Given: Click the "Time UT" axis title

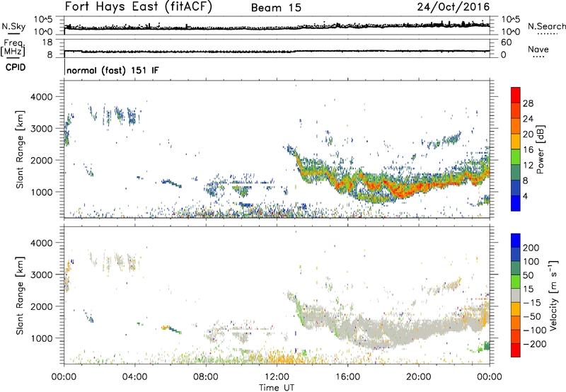Looking at the screenshot, I should [277, 388].
